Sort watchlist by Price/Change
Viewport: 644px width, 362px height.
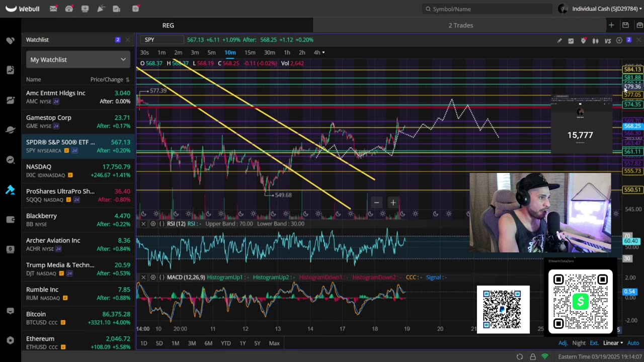point(110,79)
